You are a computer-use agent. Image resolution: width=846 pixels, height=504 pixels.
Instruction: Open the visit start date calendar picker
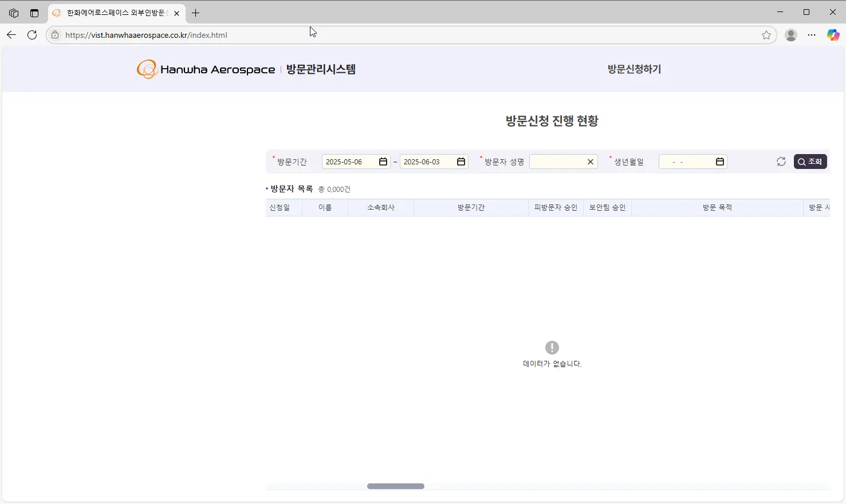[383, 162]
